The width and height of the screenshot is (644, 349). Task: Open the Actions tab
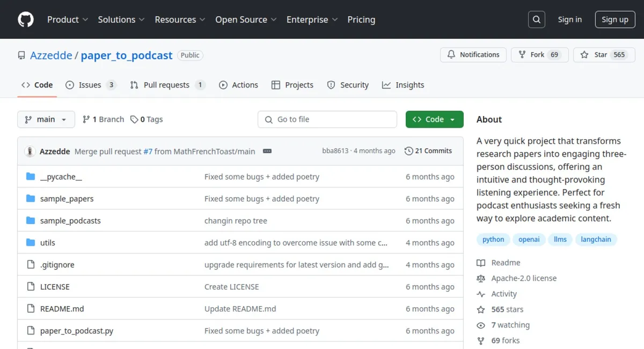click(x=239, y=85)
